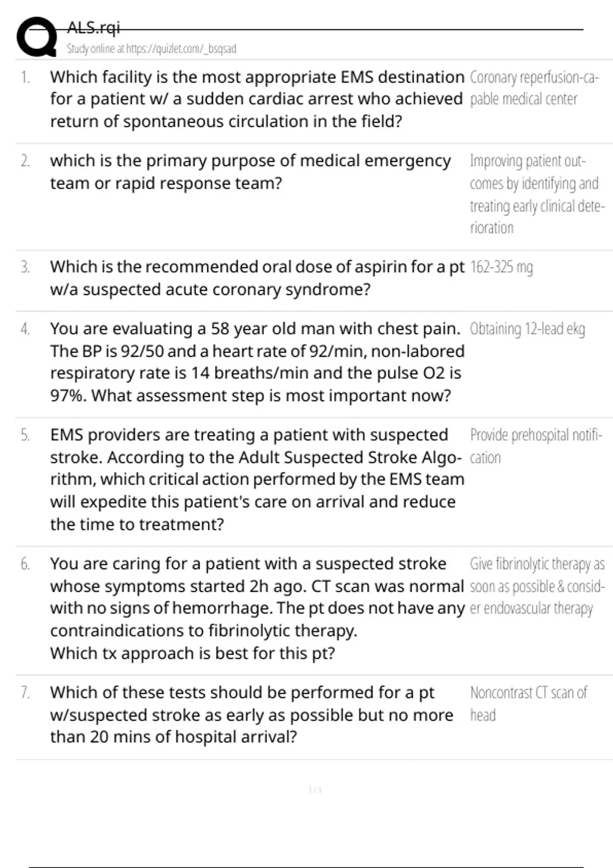
Task: Click the answer about identifying early clinical deterioration
Action: click(537, 194)
